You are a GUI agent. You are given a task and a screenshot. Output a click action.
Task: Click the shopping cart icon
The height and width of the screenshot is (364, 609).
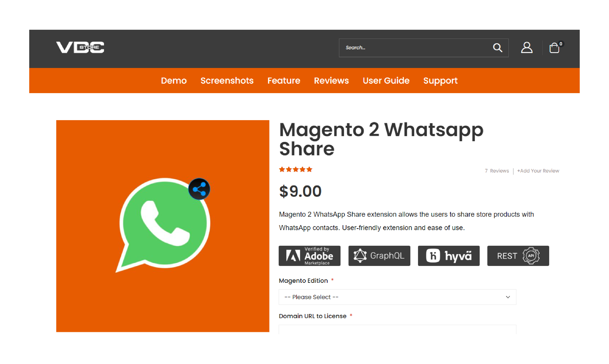(x=555, y=48)
